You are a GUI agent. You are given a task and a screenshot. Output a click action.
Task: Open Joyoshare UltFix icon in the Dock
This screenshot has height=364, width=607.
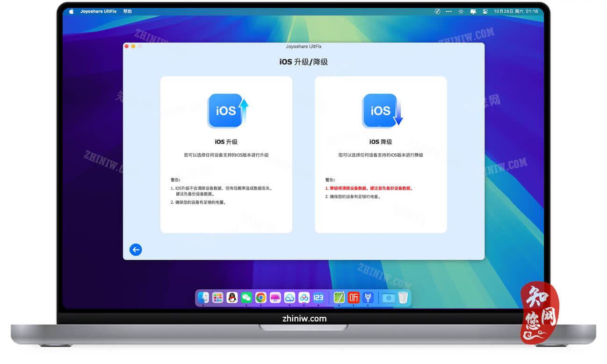pyautogui.click(x=368, y=298)
